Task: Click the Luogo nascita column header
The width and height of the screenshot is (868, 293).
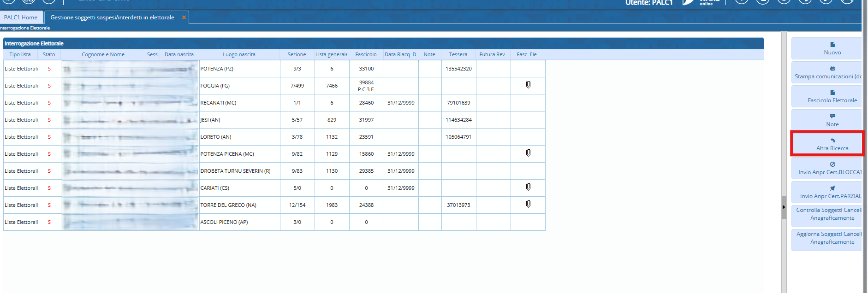Action: pos(239,54)
